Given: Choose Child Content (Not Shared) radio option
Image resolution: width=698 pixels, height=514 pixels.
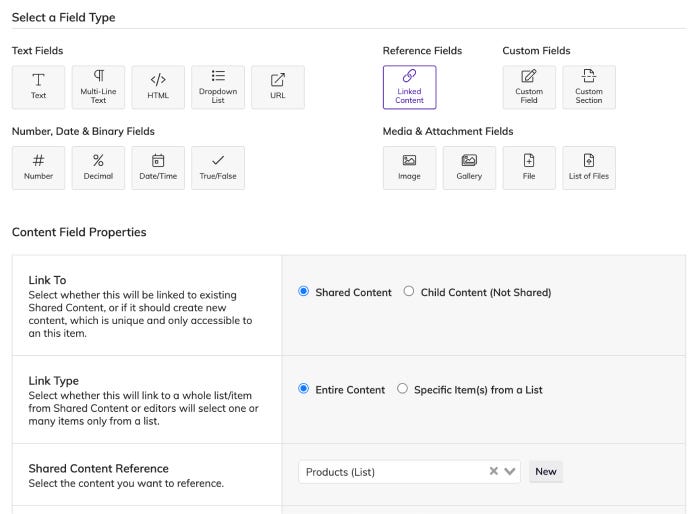Looking at the screenshot, I should (409, 291).
